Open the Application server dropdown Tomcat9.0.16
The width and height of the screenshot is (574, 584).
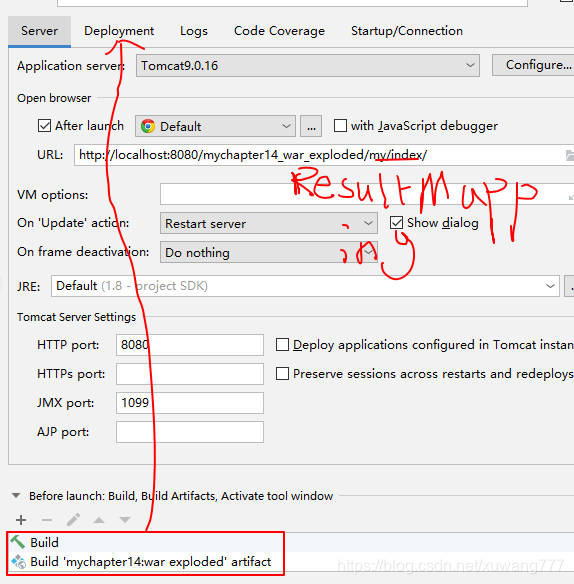[308, 66]
